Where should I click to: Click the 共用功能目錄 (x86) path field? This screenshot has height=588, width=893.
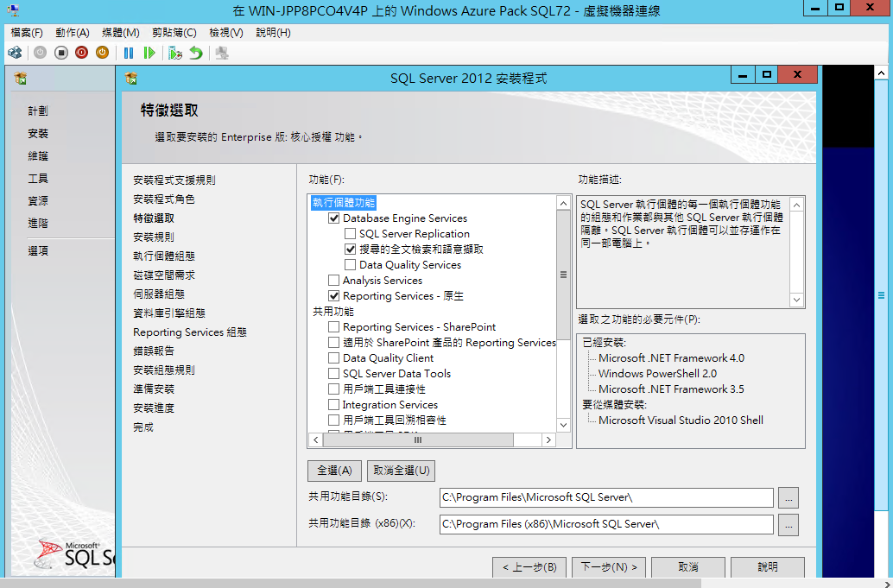click(606, 524)
